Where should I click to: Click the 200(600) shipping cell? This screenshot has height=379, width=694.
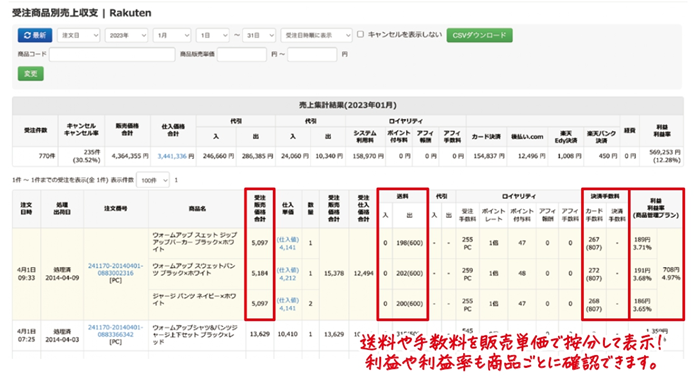click(409, 304)
